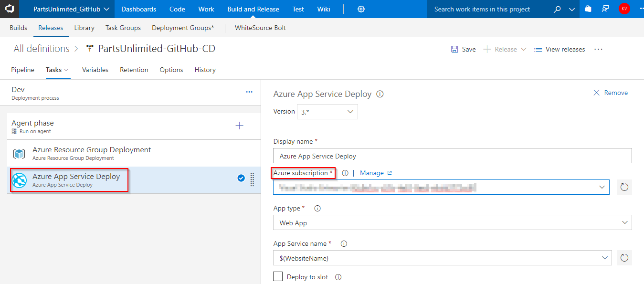Open Build and Release menu
Screen dimensions: 644x284
pos(253,9)
